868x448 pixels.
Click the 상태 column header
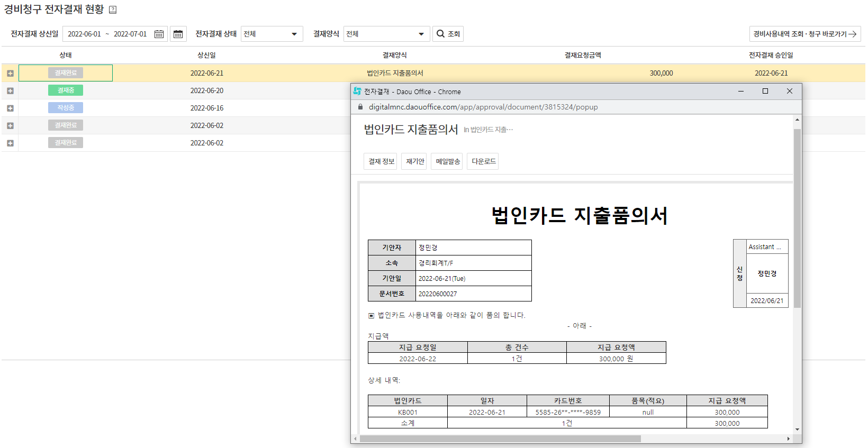coord(66,55)
